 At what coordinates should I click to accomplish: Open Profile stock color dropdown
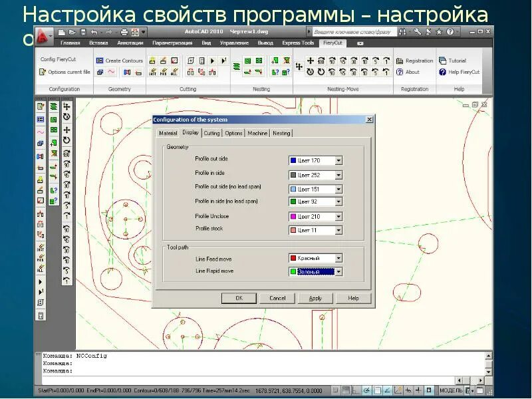point(338,230)
